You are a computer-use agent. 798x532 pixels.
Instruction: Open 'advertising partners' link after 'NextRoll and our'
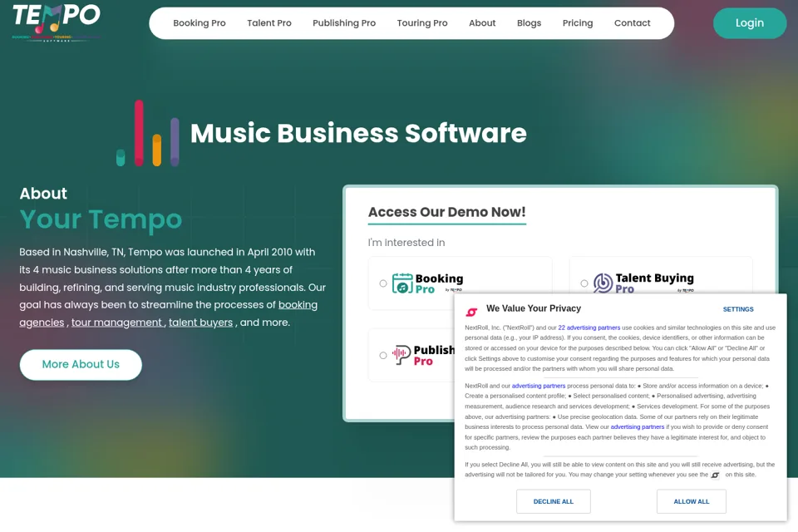tap(539, 386)
